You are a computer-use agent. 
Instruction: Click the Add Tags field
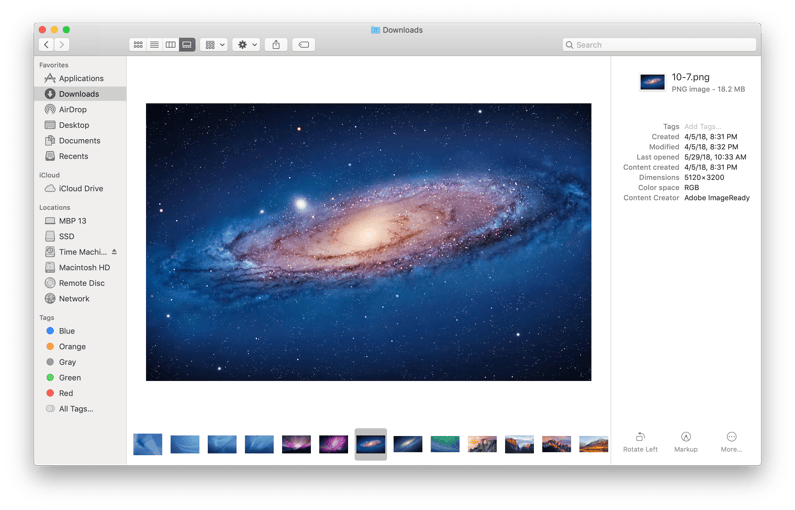tap(702, 126)
